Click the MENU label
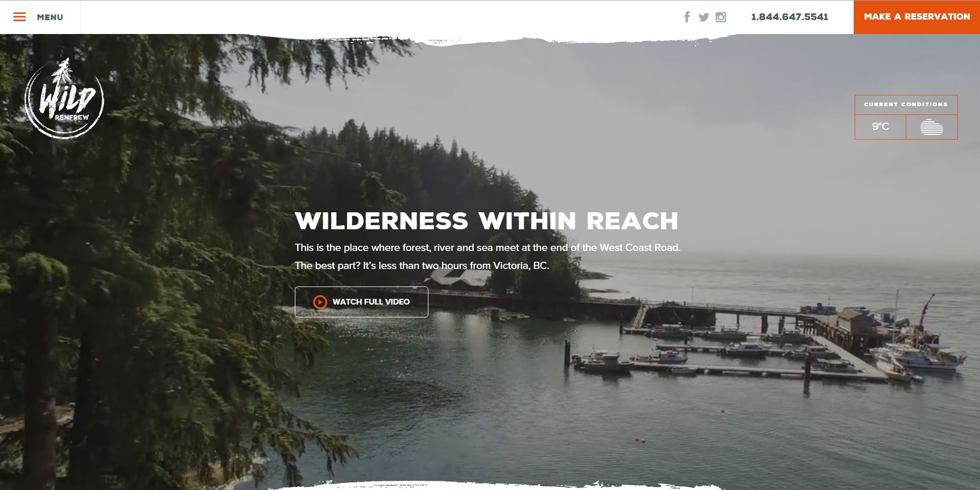This screenshot has width=980, height=490. click(x=50, y=17)
